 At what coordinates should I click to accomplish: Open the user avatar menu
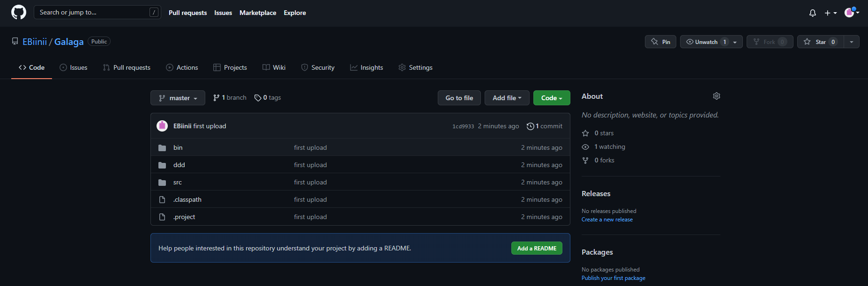point(852,13)
